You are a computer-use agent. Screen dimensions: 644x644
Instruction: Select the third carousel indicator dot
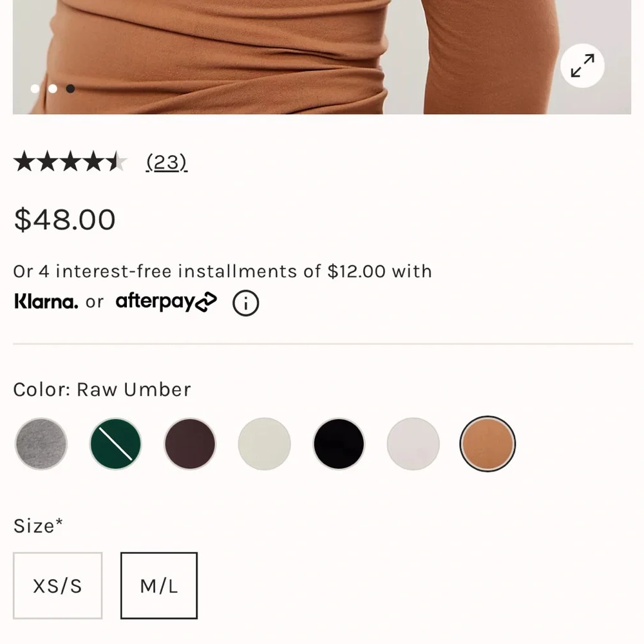[x=71, y=88]
